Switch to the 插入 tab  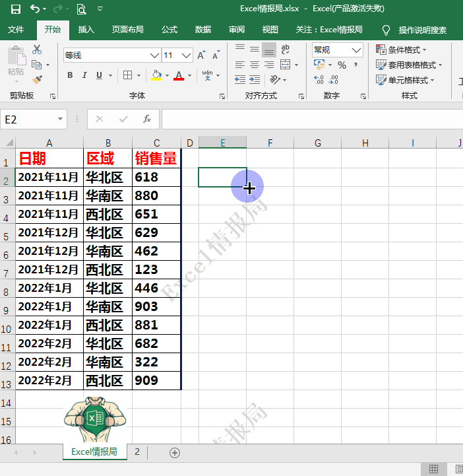point(86,30)
